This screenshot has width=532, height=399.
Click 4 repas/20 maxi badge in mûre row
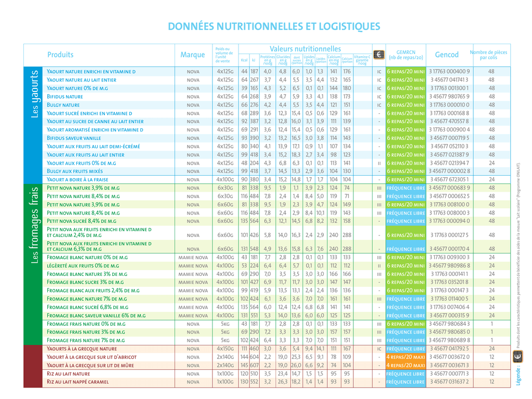click(406, 365)
